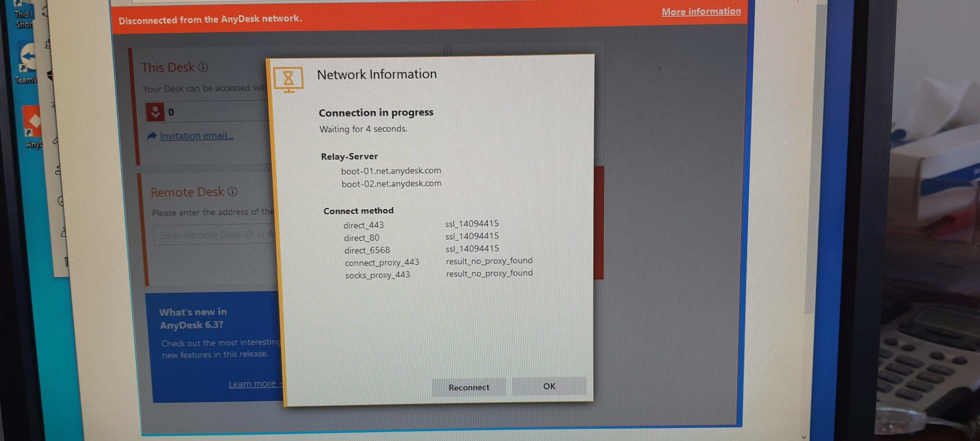Click OK in Network Information dialog
This screenshot has width=980, height=441.
(x=549, y=386)
